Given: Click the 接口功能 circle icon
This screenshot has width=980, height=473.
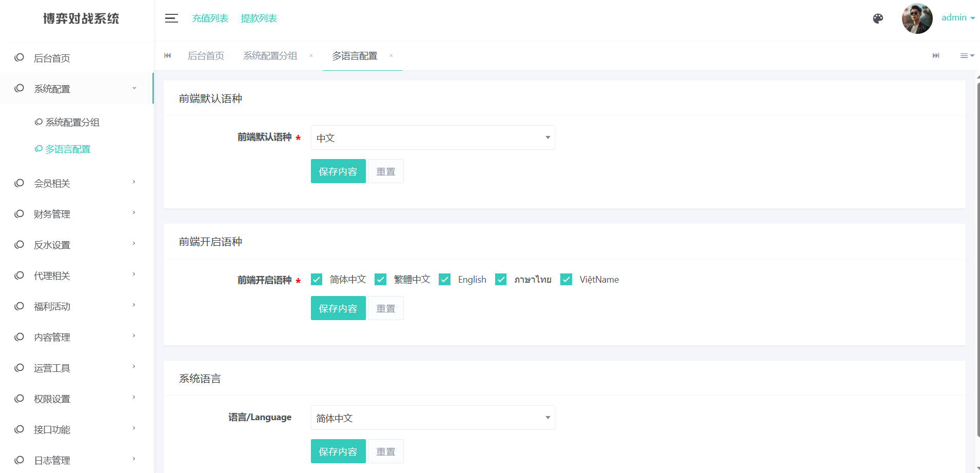Looking at the screenshot, I should pos(19,429).
